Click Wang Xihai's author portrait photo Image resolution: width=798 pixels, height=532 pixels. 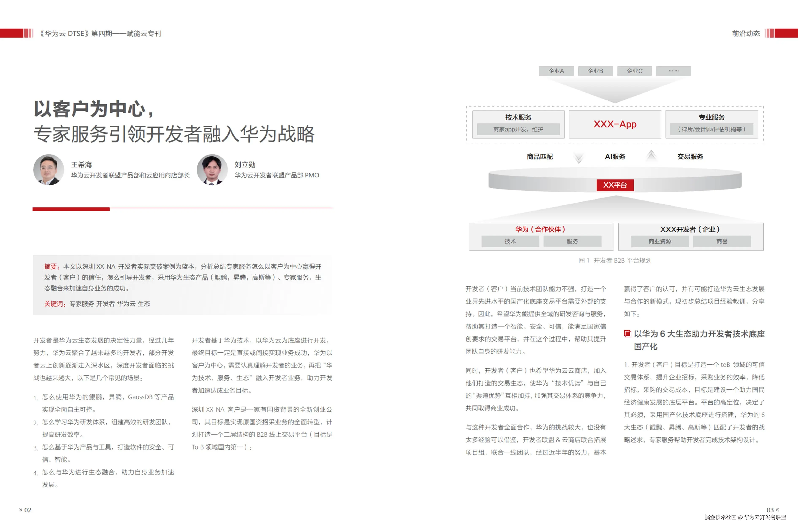(x=49, y=170)
